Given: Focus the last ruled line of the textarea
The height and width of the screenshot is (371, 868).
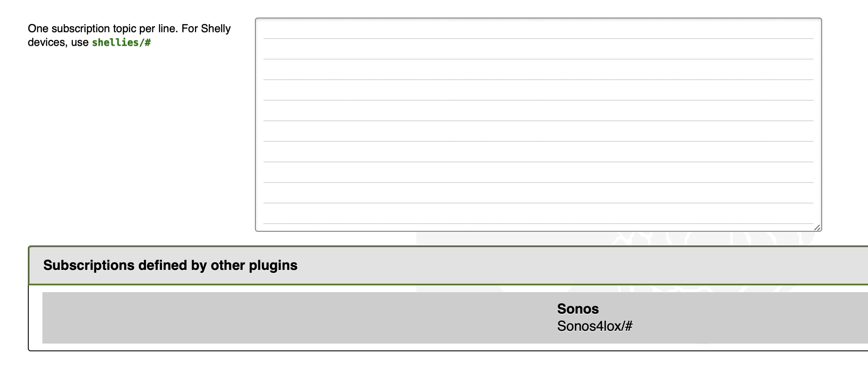Looking at the screenshot, I should pos(538,214).
